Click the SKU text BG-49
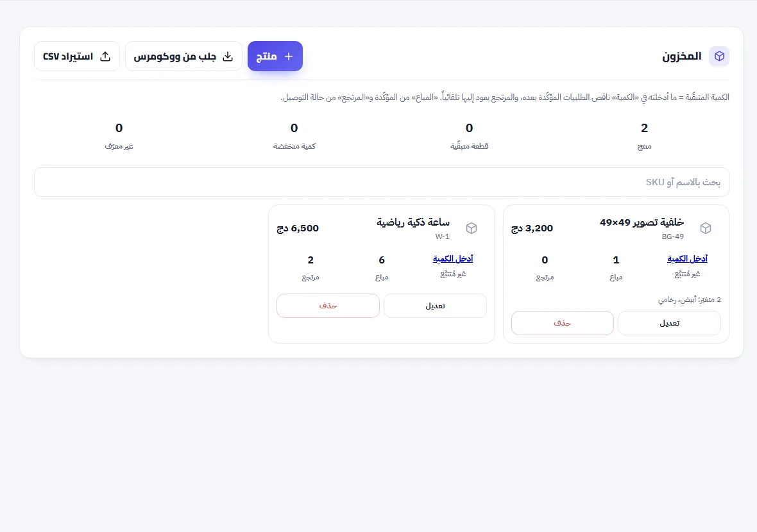757x532 pixels. tap(673, 237)
